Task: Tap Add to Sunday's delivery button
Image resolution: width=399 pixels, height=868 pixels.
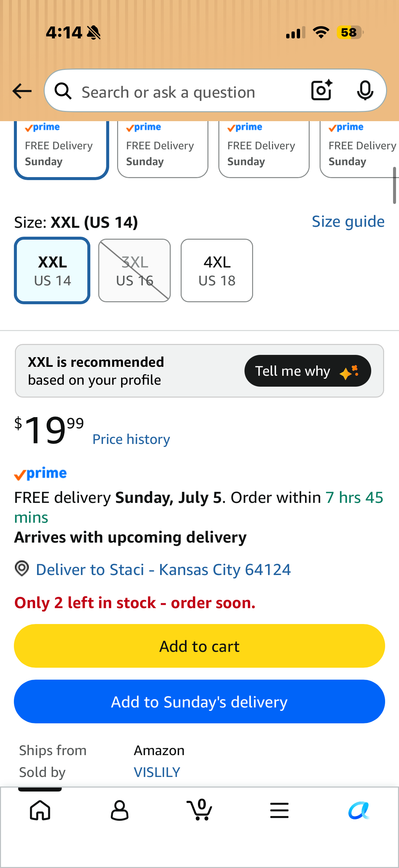Action: click(199, 701)
